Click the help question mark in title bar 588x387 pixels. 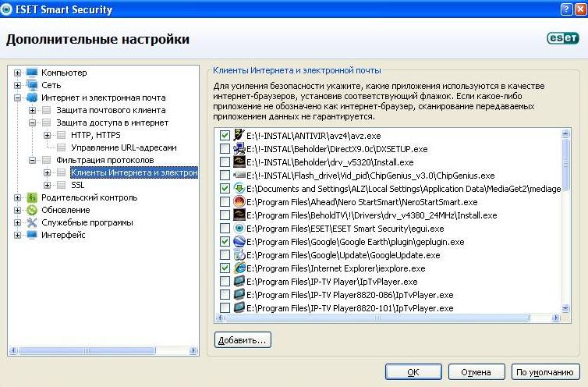pos(558,9)
